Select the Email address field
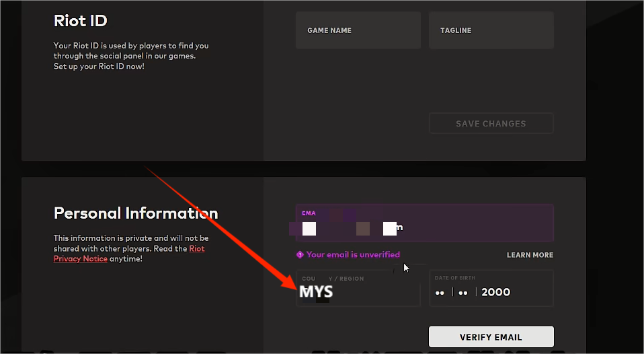Viewport: 644px width, 354px height. tap(424, 223)
